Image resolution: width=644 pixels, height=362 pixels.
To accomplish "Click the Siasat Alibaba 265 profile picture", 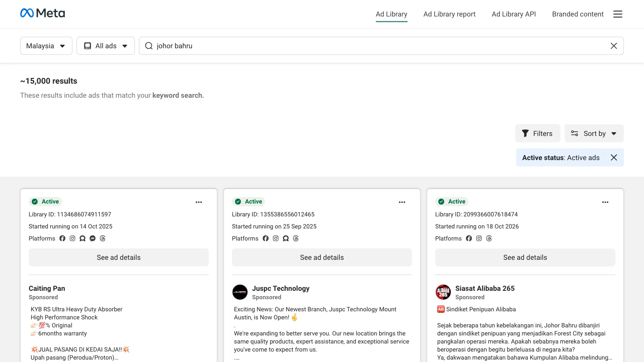I will pos(443,292).
